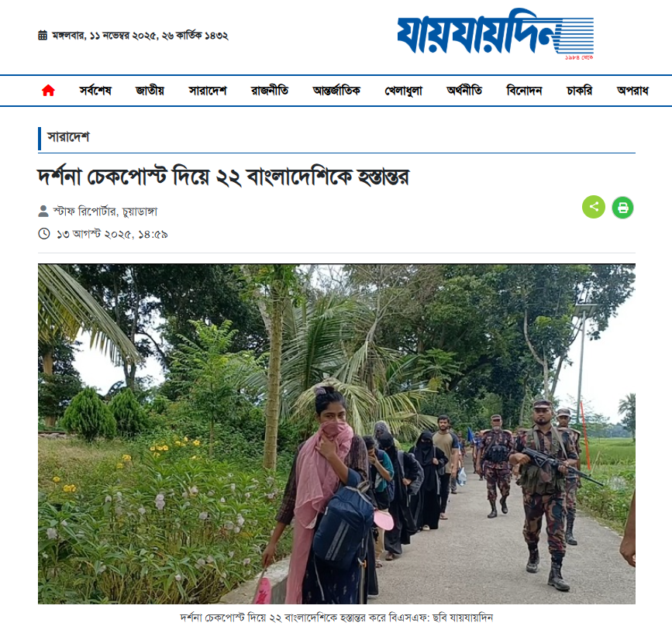Image resolution: width=672 pixels, height=633 pixels.
Task: Click the clock icon by publish time
Action: (x=44, y=234)
